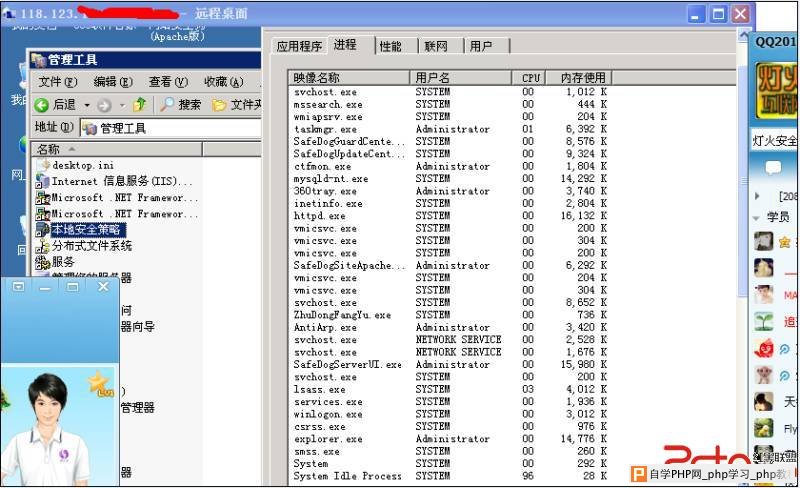Open the forward history dropdown arrow

pyautogui.click(x=122, y=105)
